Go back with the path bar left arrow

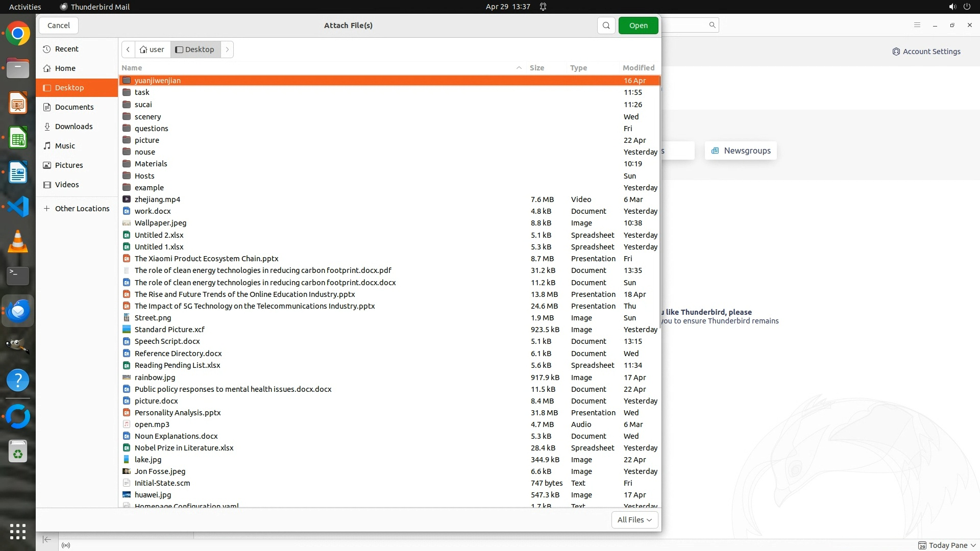point(128,49)
